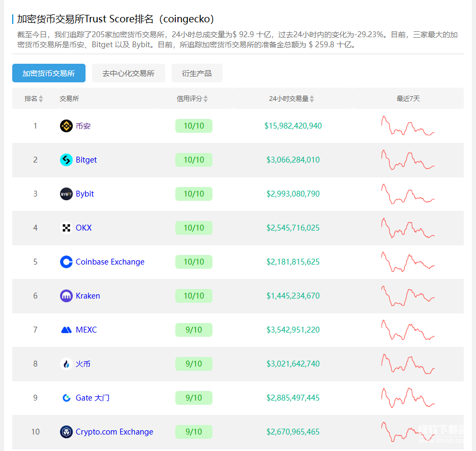Click the rank number 10 cell
This screenshot has width=476, height=451.
click(35, 432)
